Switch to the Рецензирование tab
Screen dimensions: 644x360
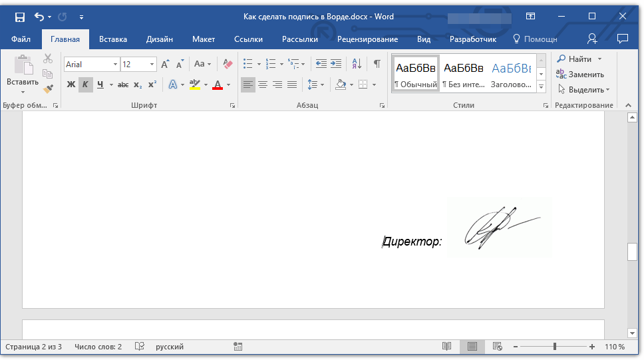click(367, 39)
